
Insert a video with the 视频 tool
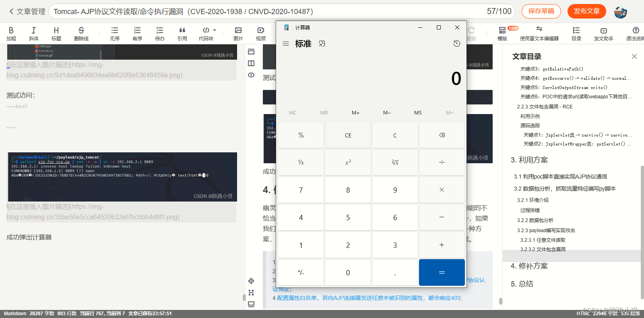pos(261,34)
